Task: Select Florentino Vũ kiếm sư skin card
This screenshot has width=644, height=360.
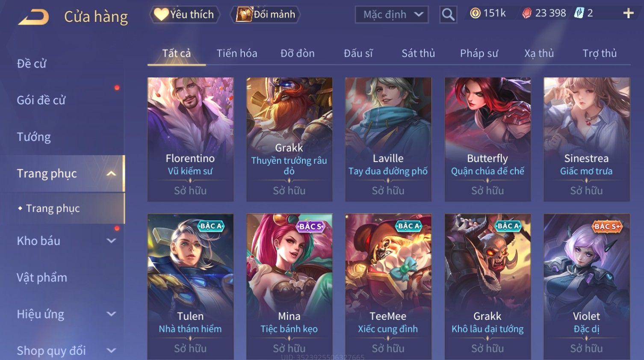Action: click(x=190, y=139)
